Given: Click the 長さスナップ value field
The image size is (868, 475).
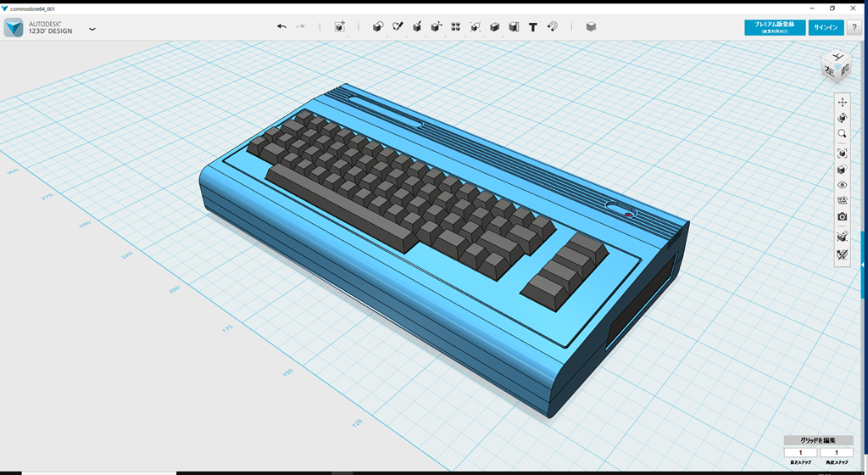Looking at the screenshot, I should coord(800,453).
